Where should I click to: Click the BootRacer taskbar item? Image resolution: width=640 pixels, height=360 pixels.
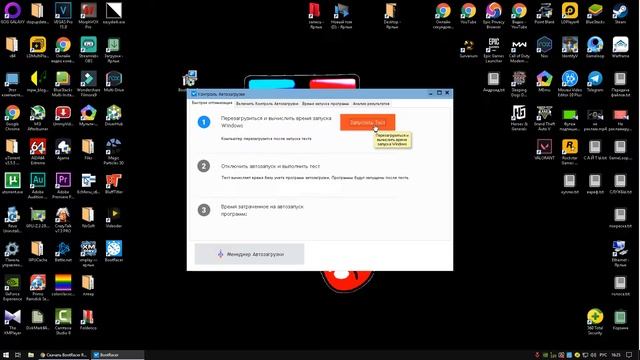click(x=117, y=355)
